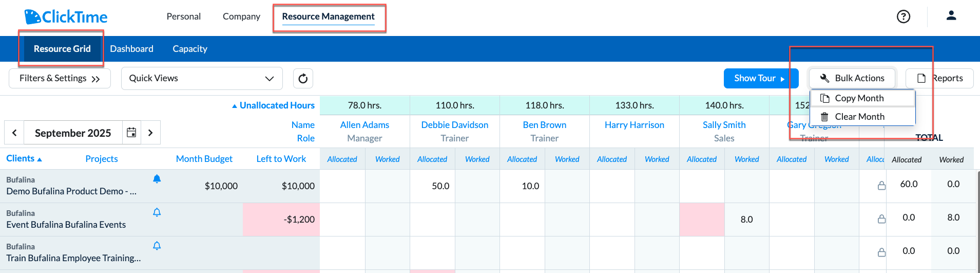Viewport: 980px width, 273px height.
Task: Select Copy Month from Bulk Actions
Action: 862,98
